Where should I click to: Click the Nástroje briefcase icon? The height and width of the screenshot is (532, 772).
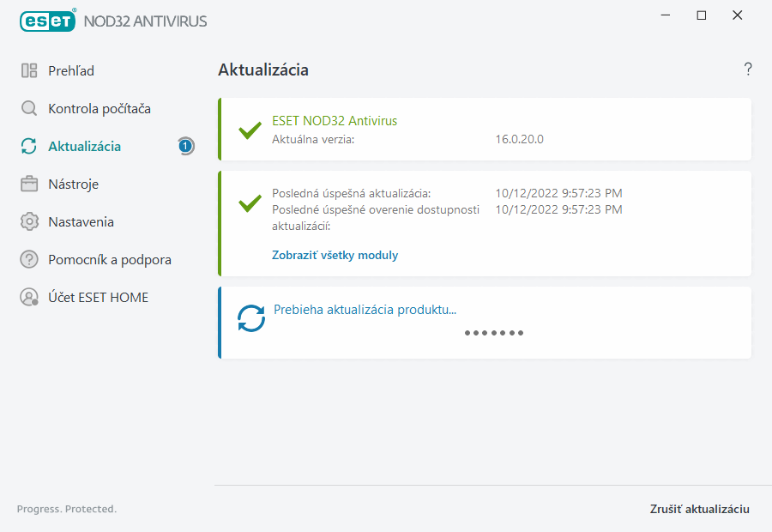click(x=29, y=184)
